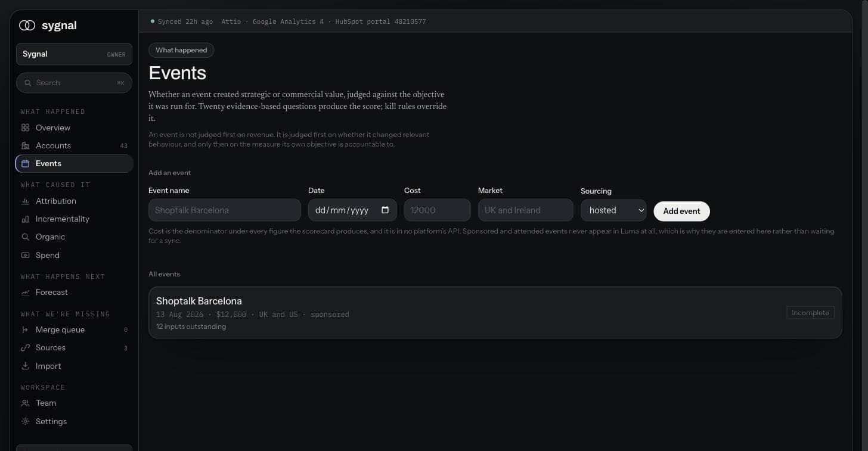Go to Accounts in the sidebar
Viewport: 868px width, 451px height.
pos(74,145)
